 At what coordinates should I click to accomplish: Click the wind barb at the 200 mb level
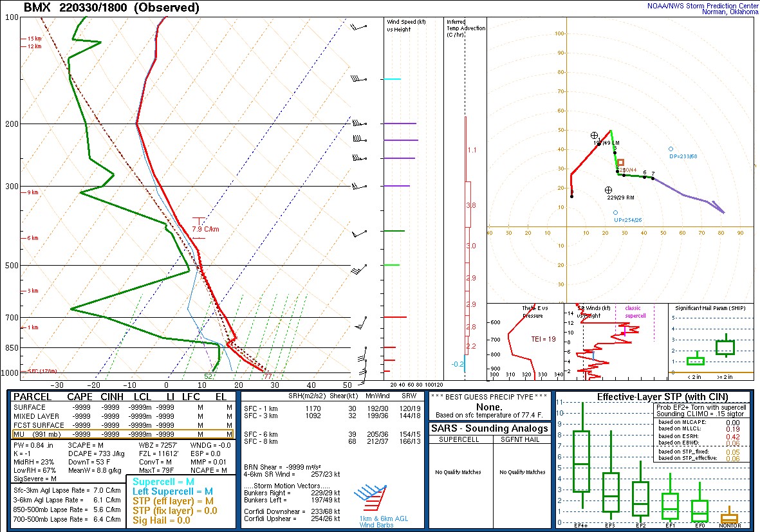pos(359,123)
